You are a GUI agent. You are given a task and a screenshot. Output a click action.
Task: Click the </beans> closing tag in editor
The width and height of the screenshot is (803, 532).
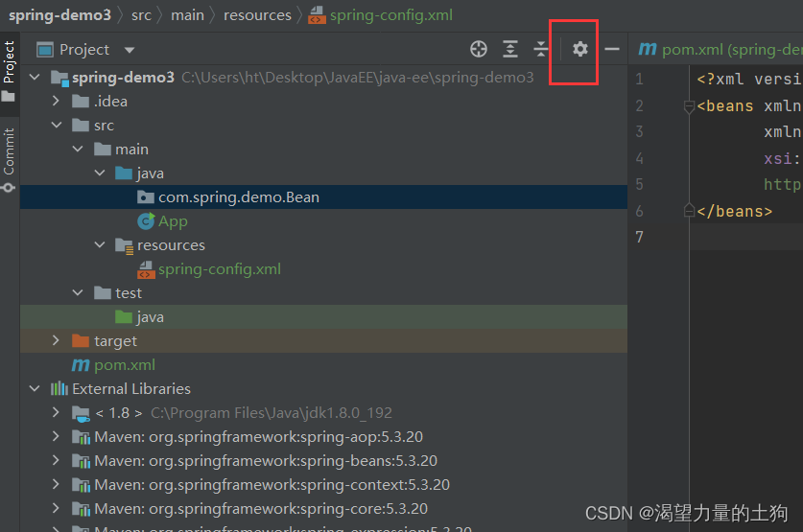(x=734, y=211)
